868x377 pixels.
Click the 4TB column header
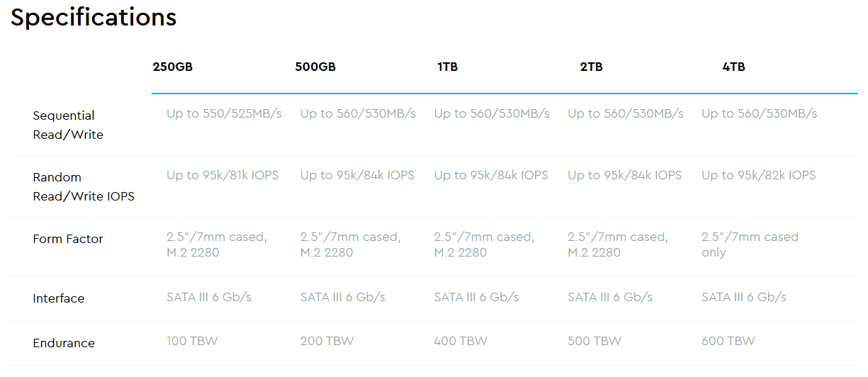[x=733, y=67]
